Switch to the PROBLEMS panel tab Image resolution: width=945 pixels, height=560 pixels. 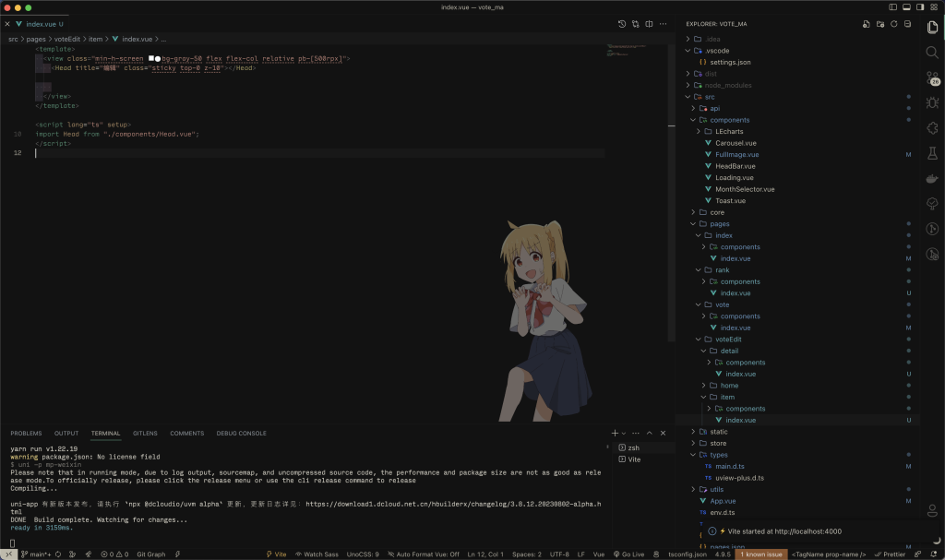click(26, 433)
